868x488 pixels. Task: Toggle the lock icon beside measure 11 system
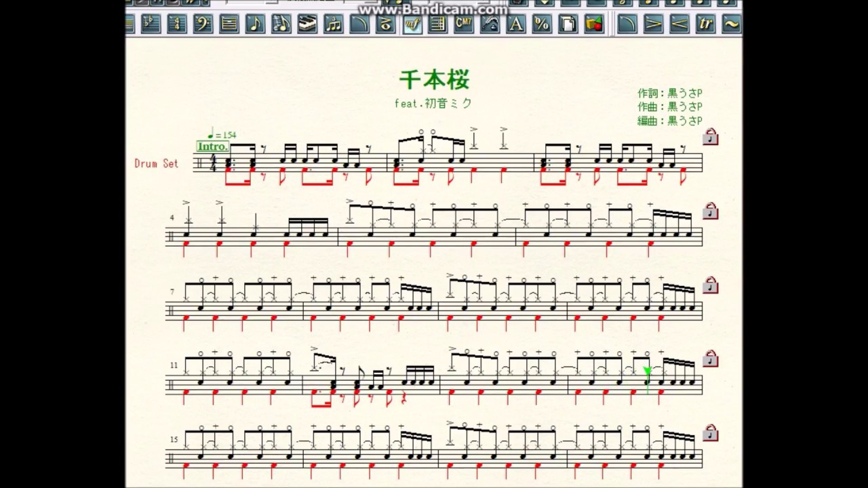click(710, 358)
